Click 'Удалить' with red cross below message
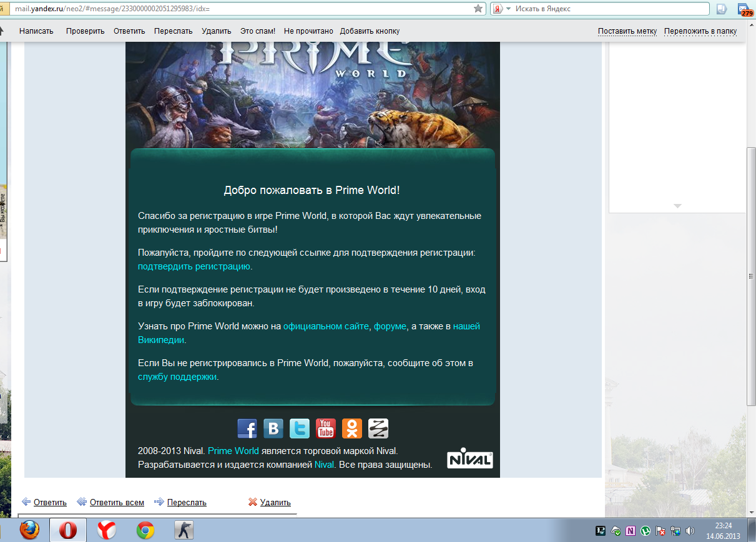Image resolution: width=756 pixels, height=542 pixels. tap(275, 502)
